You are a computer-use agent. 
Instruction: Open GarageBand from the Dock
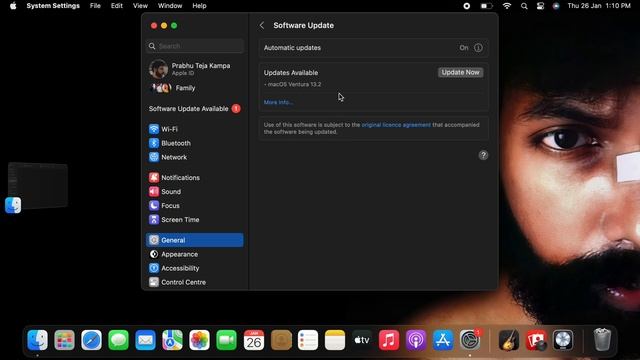[x=509, y=340]
